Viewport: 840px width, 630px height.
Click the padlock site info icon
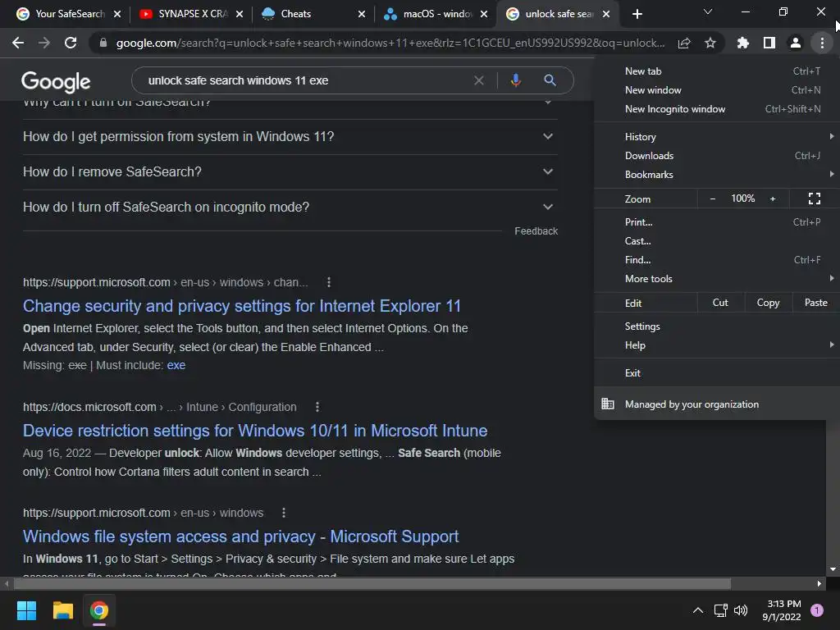tap(103, 43)
